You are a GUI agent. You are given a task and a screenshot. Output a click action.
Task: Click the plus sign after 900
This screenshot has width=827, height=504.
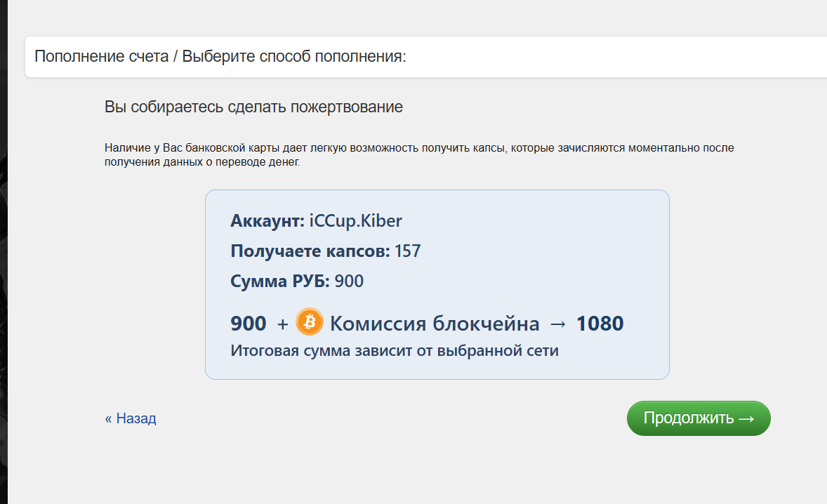(x=283, y=324)
